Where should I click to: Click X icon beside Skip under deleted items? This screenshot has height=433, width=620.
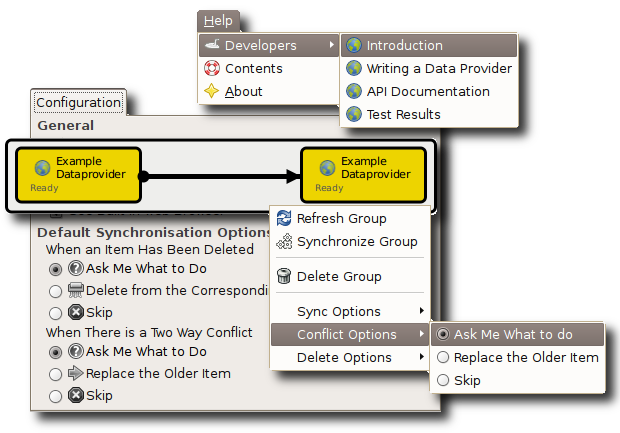click(76, 312)
